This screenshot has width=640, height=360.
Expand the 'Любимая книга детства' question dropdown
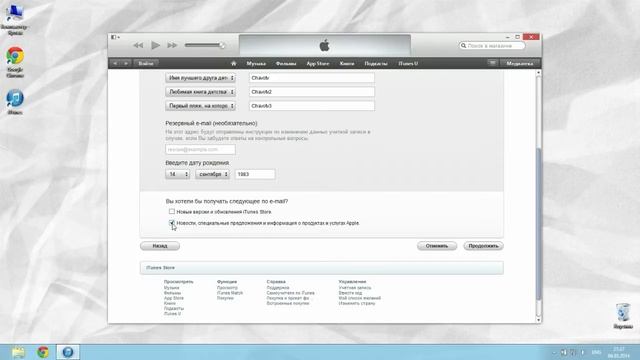[200, 92]
